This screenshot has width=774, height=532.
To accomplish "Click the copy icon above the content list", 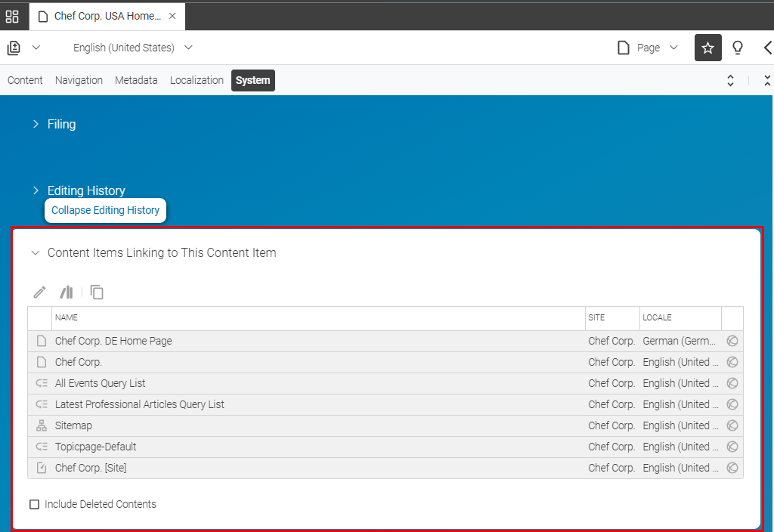I will (x=97, y=292).
